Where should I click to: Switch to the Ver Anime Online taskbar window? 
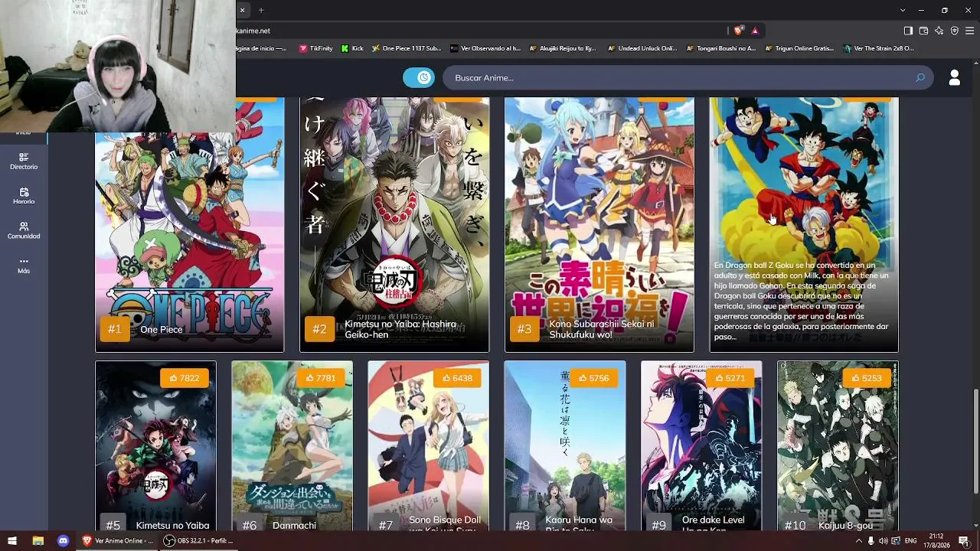[x=117, y=541]
